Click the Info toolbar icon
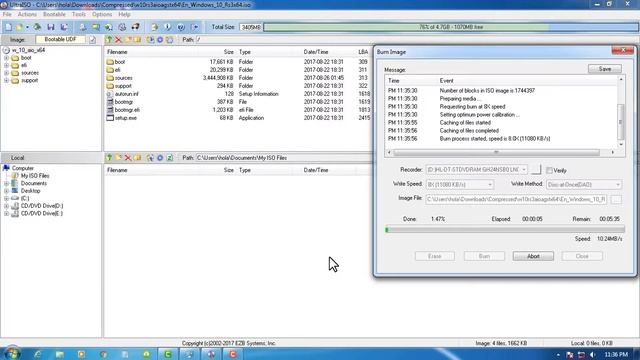The image size is (640, 360). 168,27
